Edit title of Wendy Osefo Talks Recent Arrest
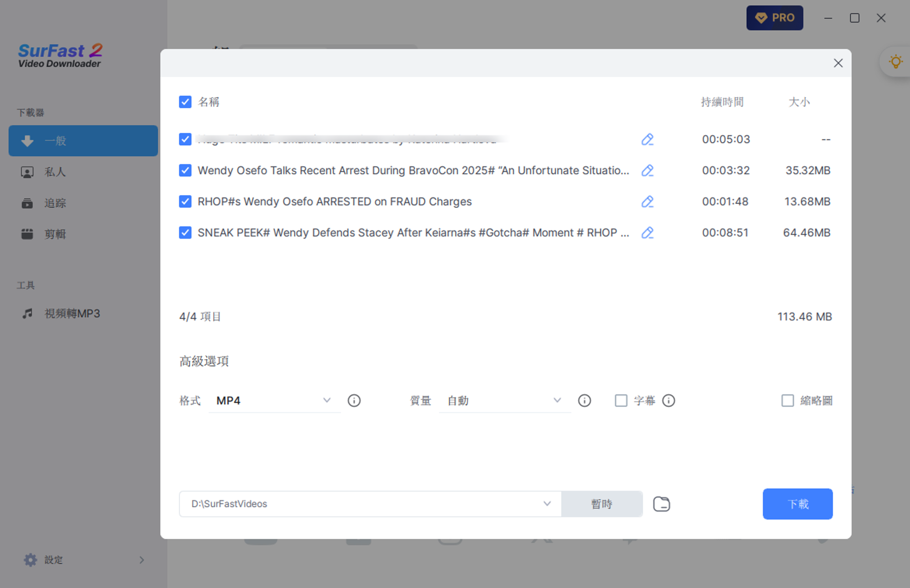910x588 pixels. point(647,170)
